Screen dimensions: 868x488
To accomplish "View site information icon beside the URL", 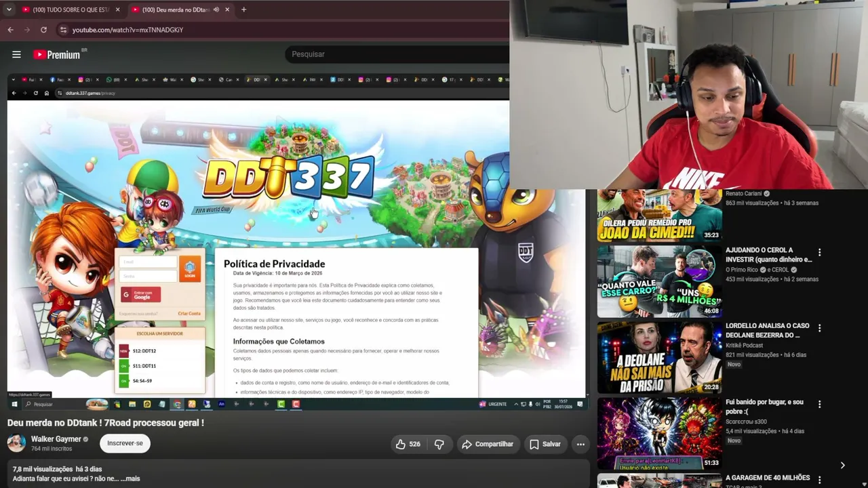I will [x=63, y=30].
